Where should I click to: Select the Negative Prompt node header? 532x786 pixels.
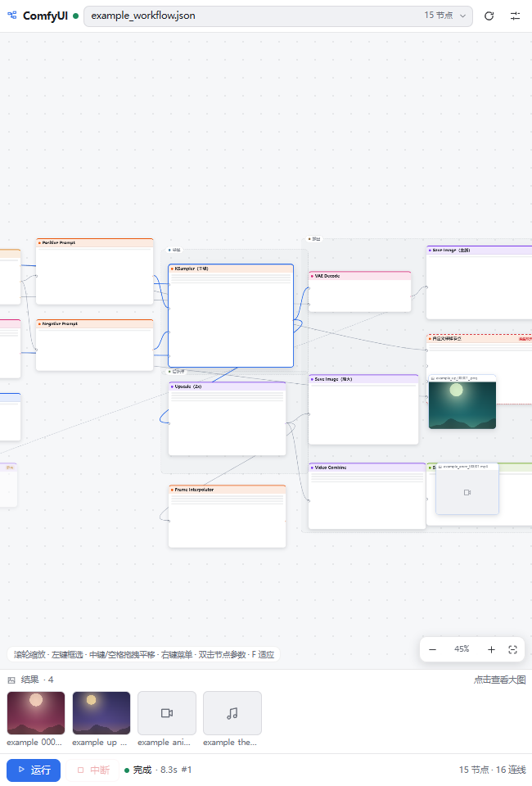[x=95, y=324]
